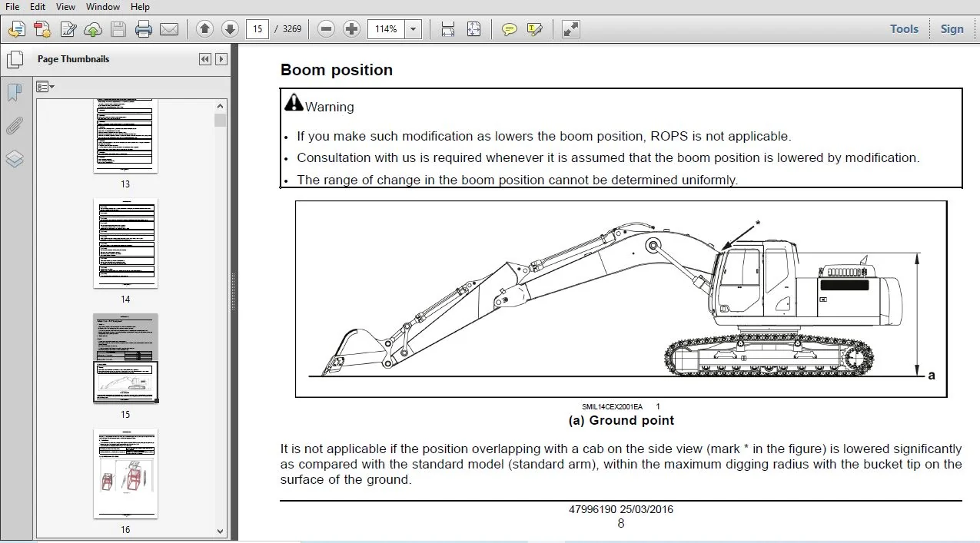Click the thumbnail panel scrollbar thumb
The image size is (980, 543).
[221, 121]
